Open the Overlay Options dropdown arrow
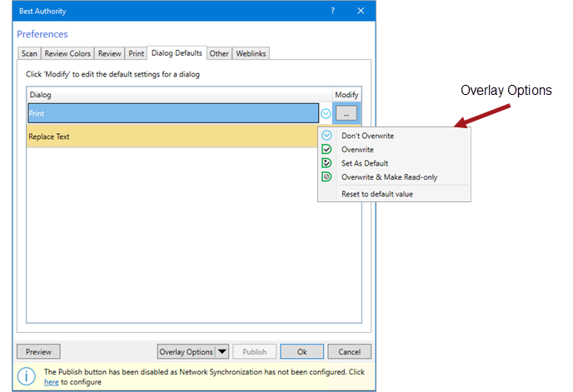Viewport: 573px width, 392px height. tap(222, 352)
